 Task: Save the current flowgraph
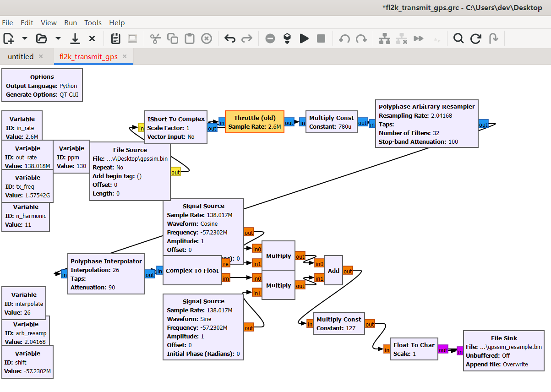(x=75, y=38)
